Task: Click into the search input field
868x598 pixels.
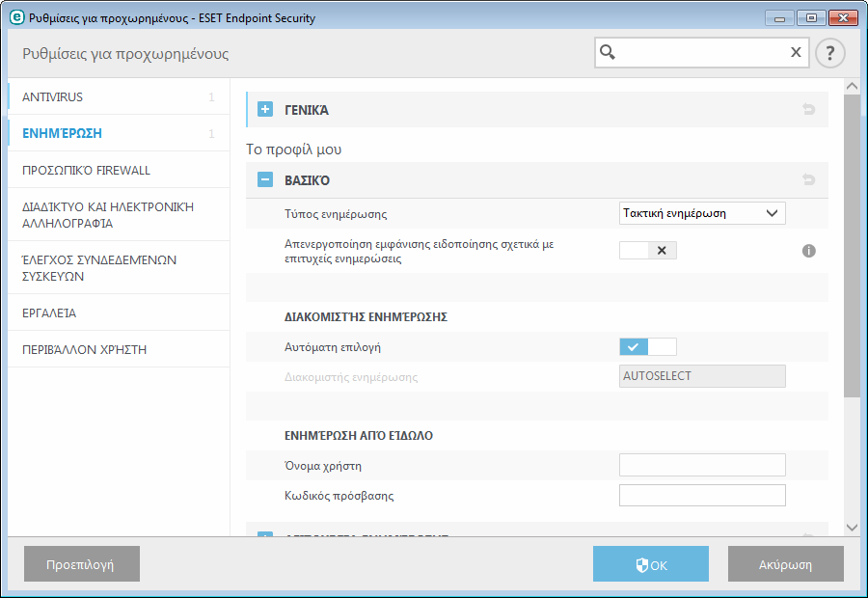Action: tap(702, 53)
